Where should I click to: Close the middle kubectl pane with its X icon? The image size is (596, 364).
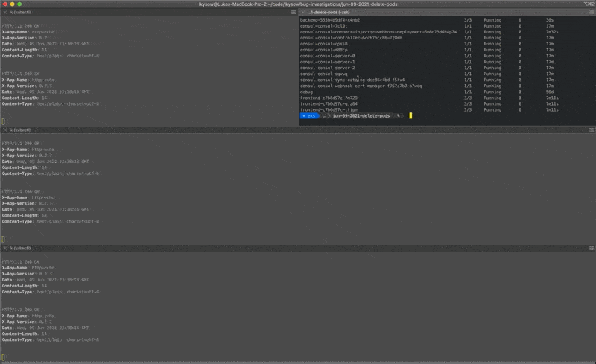point(5,130)
